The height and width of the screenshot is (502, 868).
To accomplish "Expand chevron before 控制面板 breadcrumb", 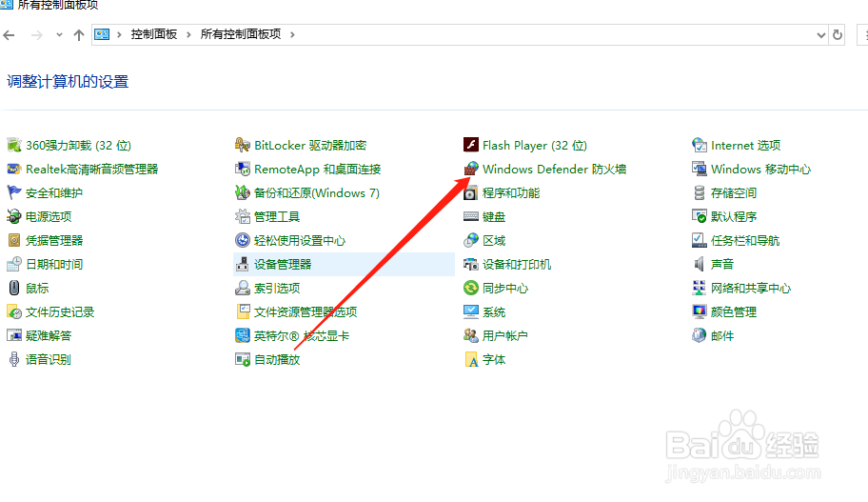I will 119,35.
